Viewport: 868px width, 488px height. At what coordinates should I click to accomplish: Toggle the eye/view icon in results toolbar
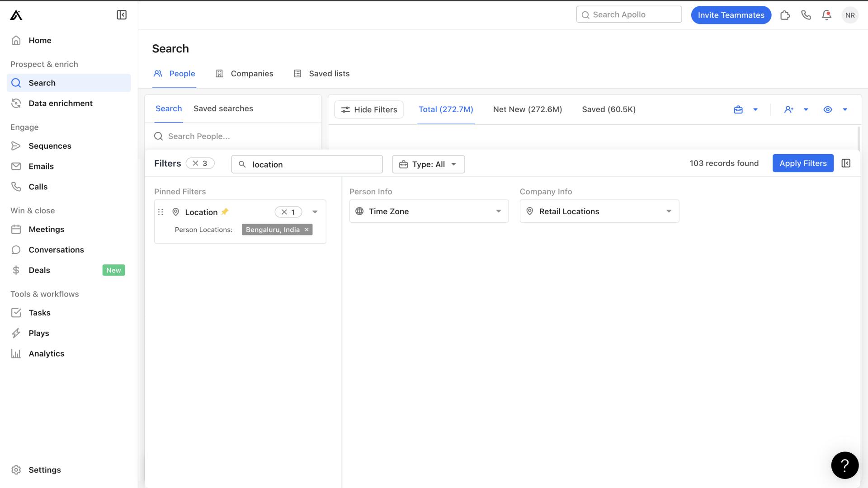click(x=828, y=110)
